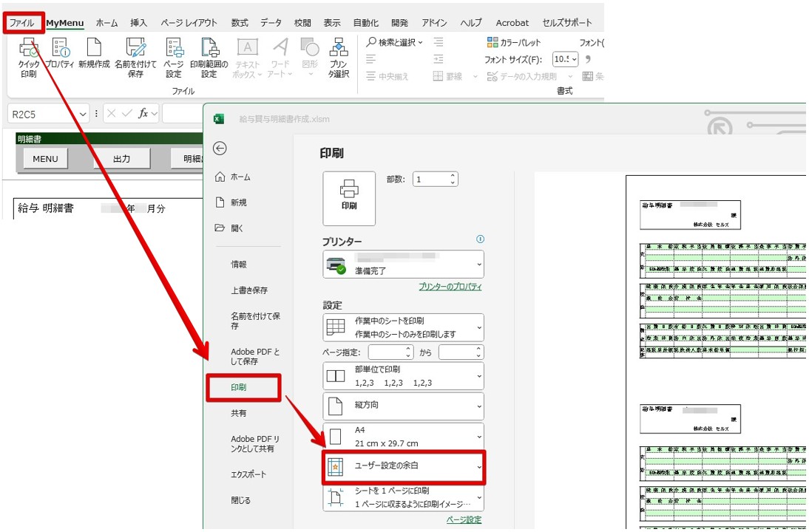Click the Printer Select (プリンタ選択) icon
This screenshot has height=532, width=809.
339,58
